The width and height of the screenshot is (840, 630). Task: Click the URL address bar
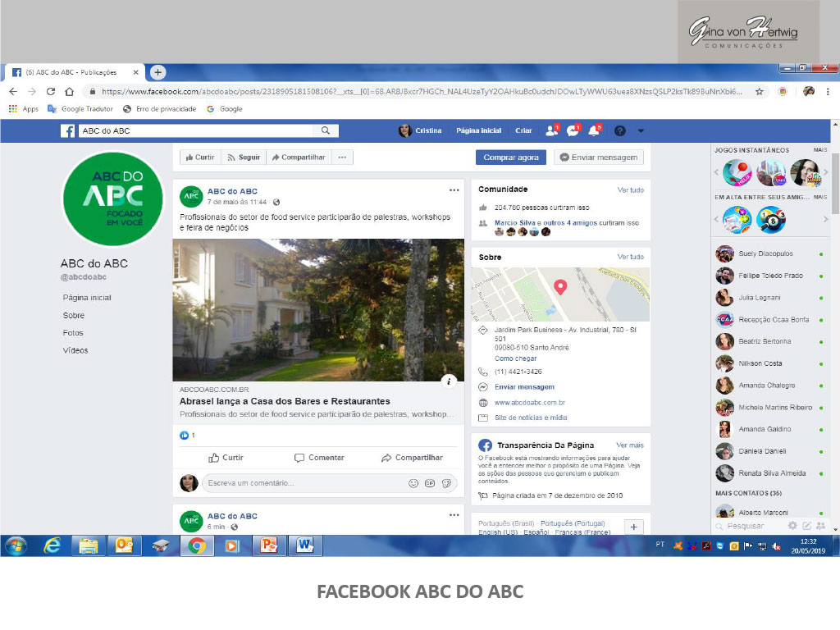point(422,92)
